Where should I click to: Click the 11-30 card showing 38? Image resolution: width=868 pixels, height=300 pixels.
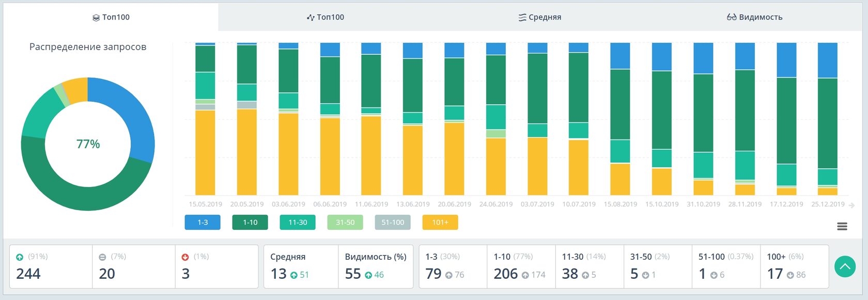(590, 266)
